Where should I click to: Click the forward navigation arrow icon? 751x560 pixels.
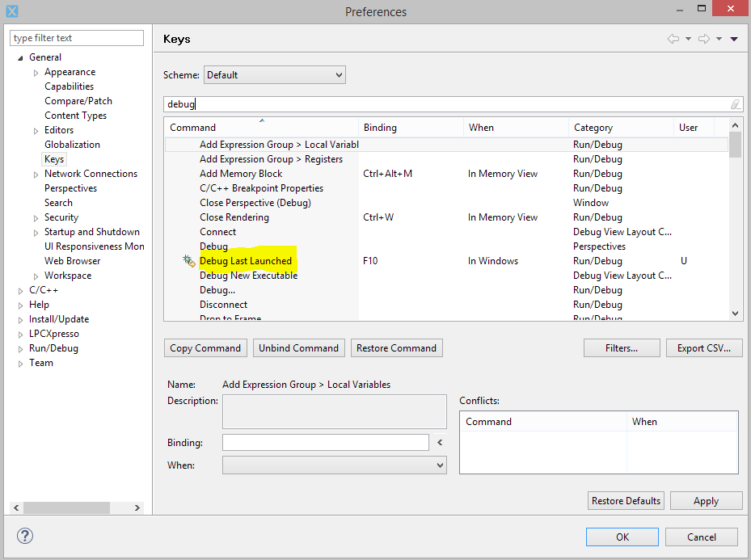coord(704,39)
